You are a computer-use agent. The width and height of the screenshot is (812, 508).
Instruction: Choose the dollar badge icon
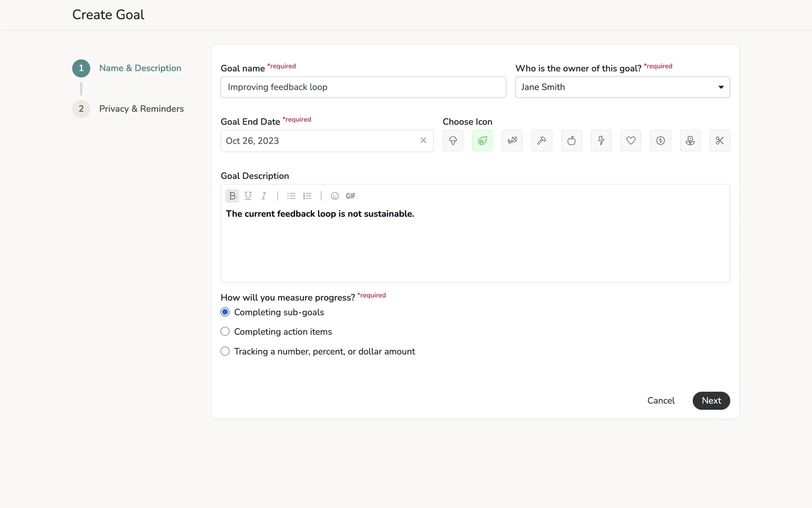(x=660, y=141)
